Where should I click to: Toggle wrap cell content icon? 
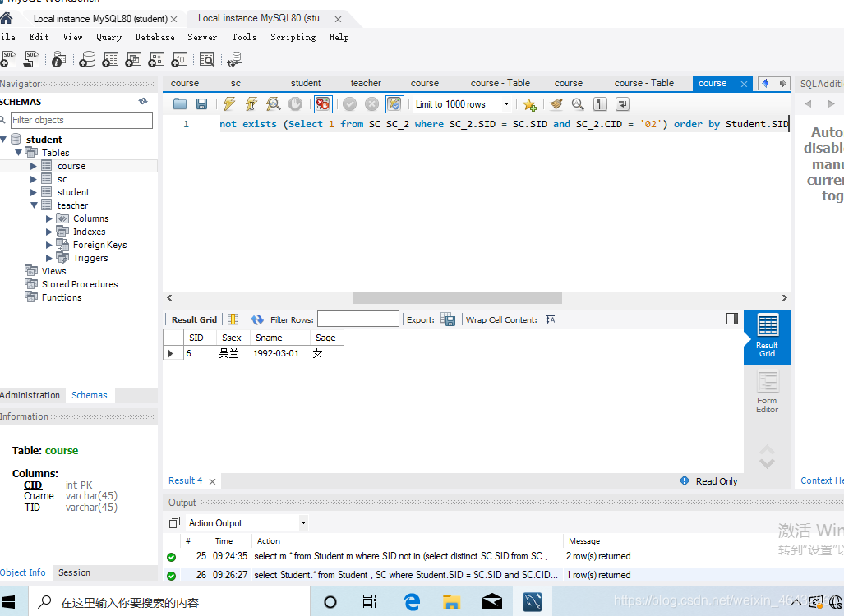click(x=550, y=319)
